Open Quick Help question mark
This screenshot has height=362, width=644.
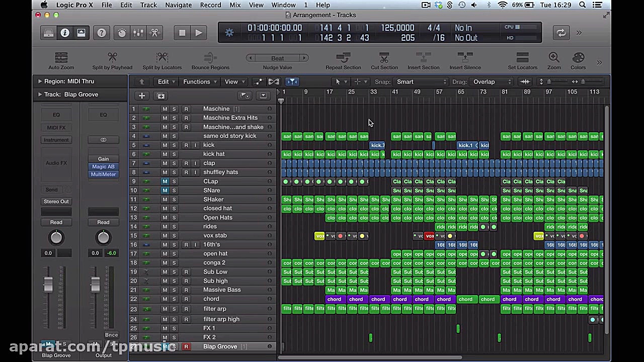[102, 33]
